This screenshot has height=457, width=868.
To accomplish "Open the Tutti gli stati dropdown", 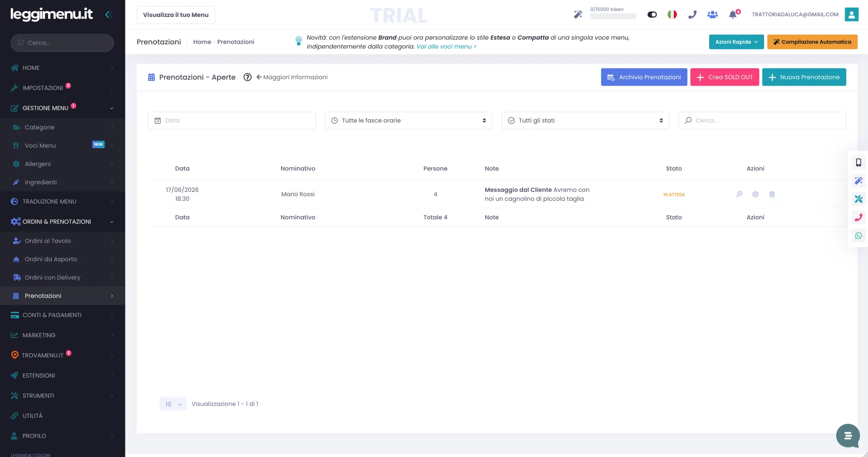I will [585, 120].
